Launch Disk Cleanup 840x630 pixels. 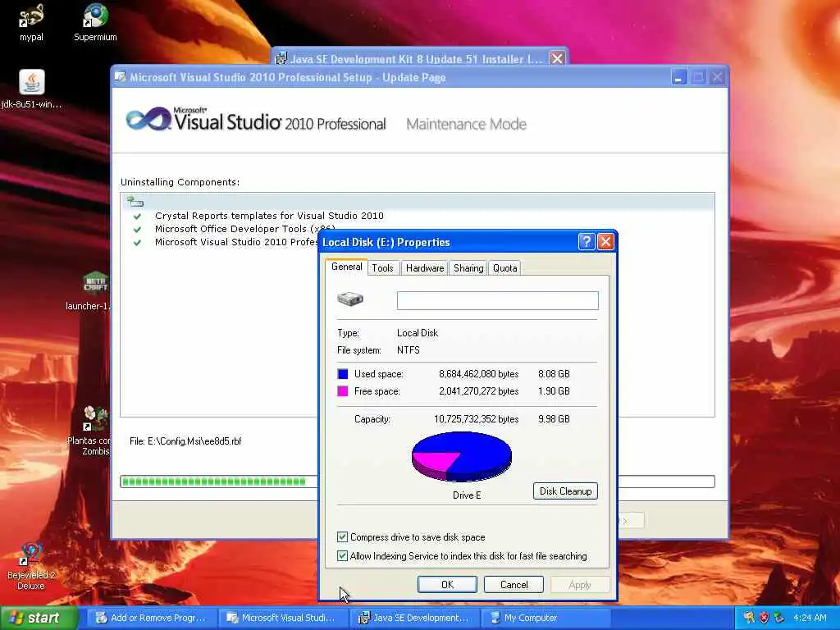click(x=565, y=491)
